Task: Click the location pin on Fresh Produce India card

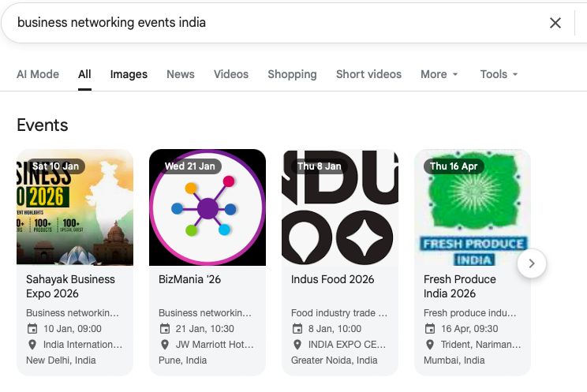Action: (430, 345)
